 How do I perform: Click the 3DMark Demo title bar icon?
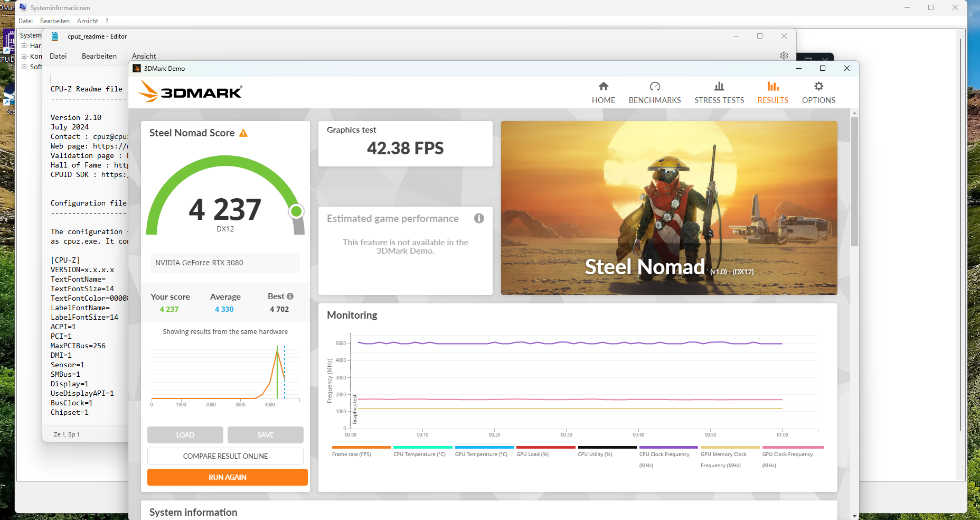[137, 68]
